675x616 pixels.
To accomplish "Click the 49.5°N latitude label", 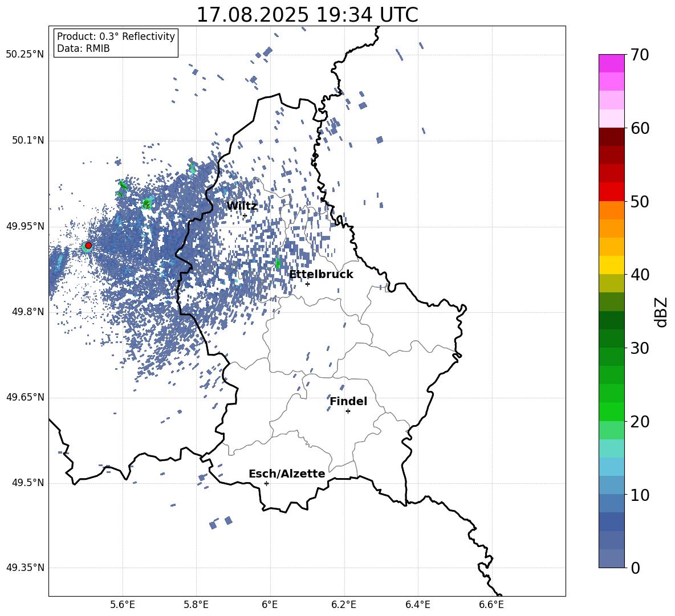I will (x=27, y=483).
